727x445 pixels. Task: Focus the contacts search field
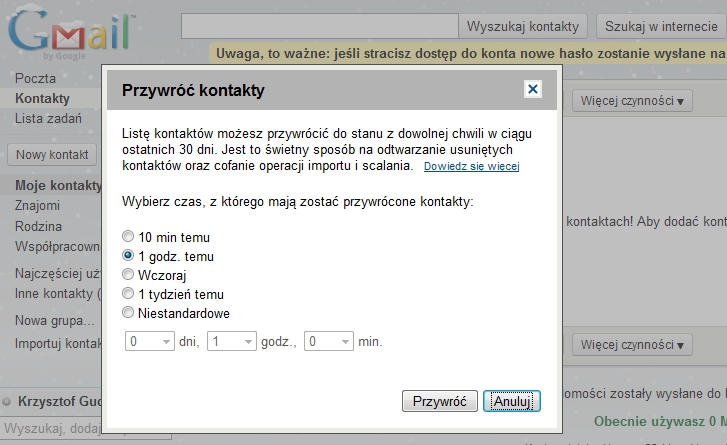coord(319,26)
